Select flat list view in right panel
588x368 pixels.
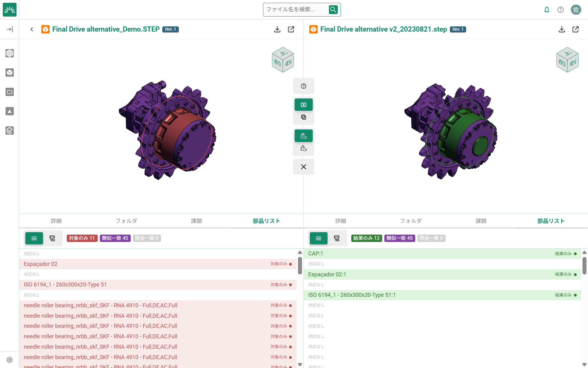click(x=318, y=238)
